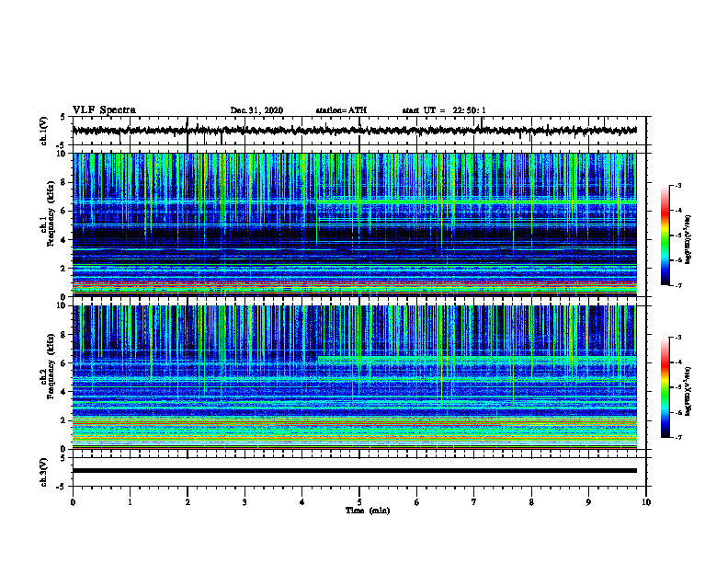Click the ch.1 spectrogram color scale bar
This screenshot has height=563, width=728.
pyautogui.click(x=665, y=236)
